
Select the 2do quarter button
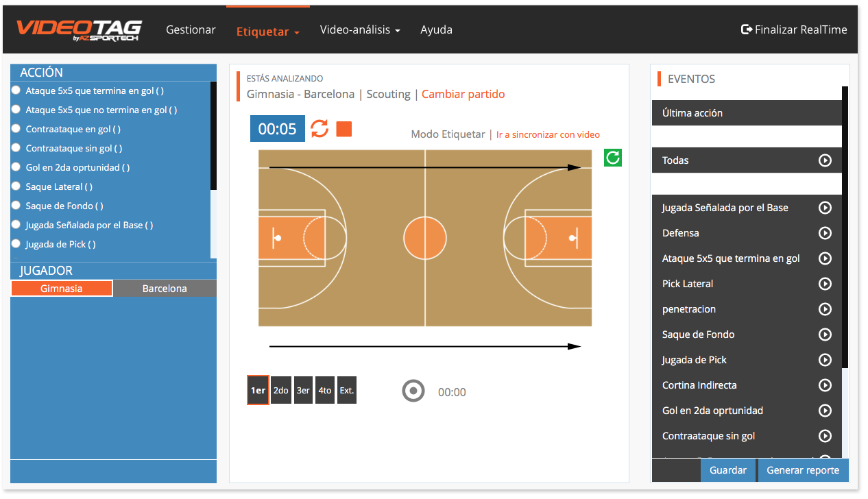[x=281, y=391]
